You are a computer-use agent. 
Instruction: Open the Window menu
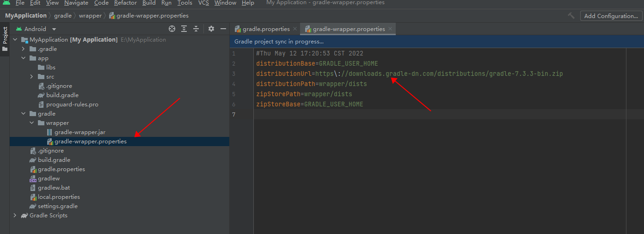pos(225,3)
